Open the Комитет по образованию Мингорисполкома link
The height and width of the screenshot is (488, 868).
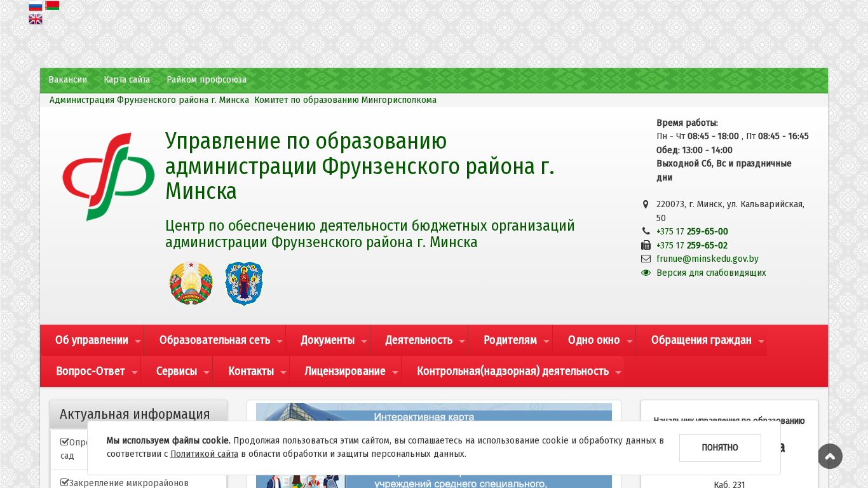click(345, 100)
